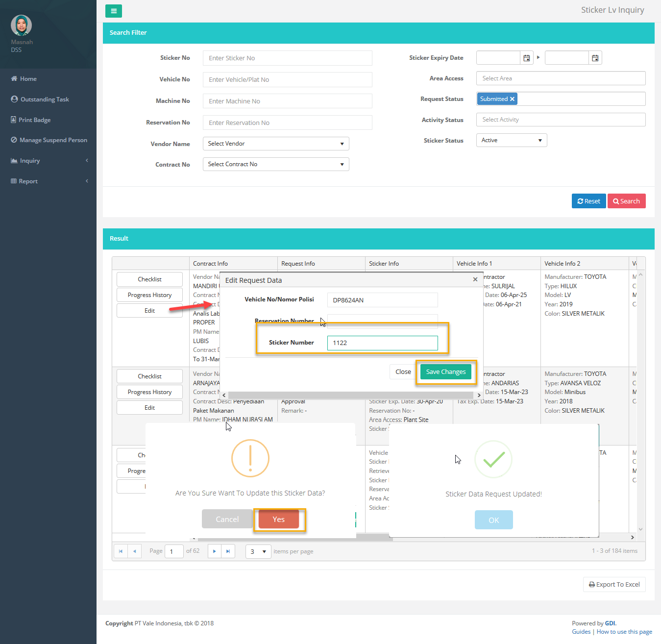Open Manage Suspend Person menu item

pyautogui.click(x=53, y=140)
